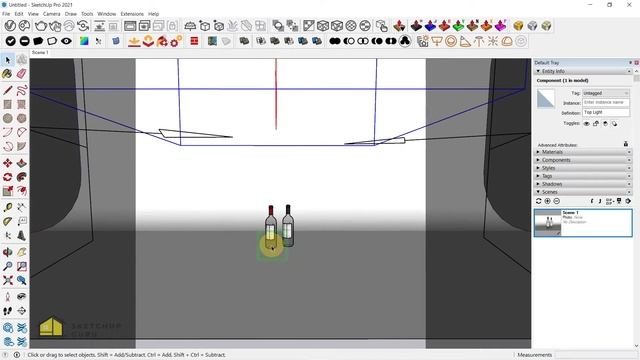
Task: Select the Move tool with red arrows
Action: tap(7, 163)
